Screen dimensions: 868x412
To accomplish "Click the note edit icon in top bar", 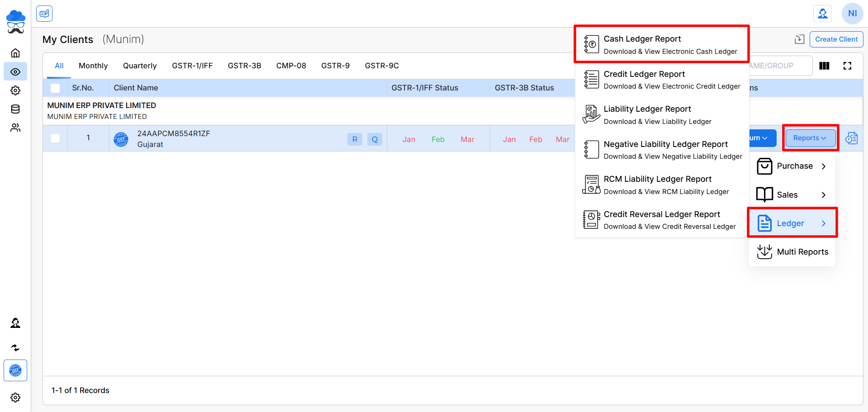I will click(44, 14).
